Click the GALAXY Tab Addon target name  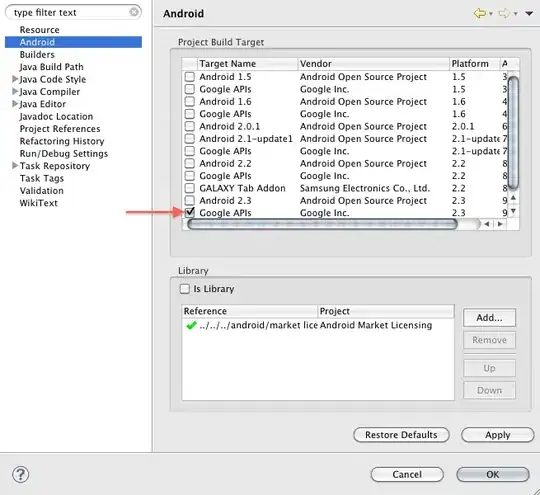[242, 188]
